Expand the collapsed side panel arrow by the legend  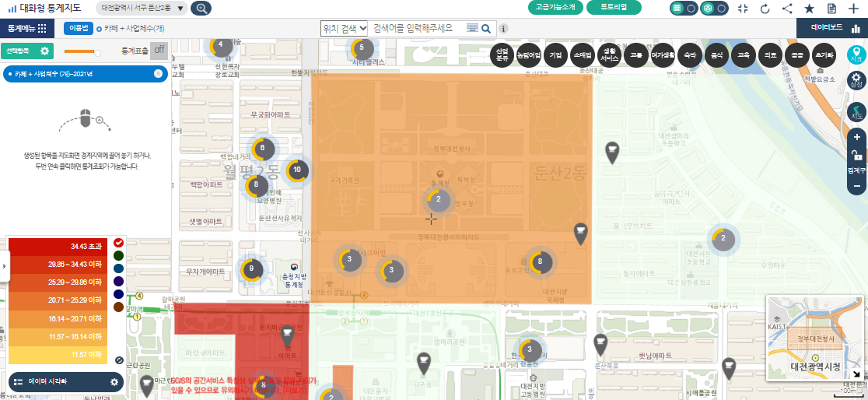[4, 265]
